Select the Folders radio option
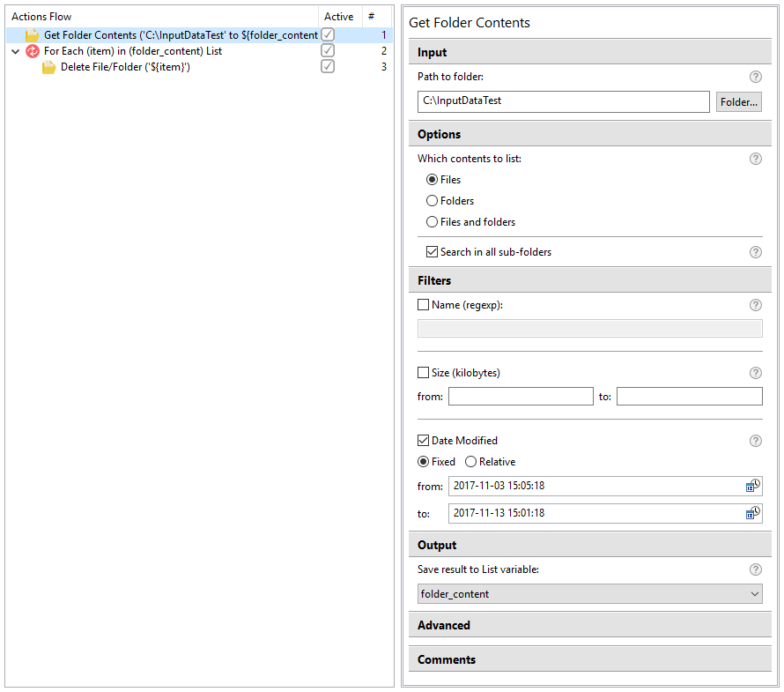Viewport: 784px width, 692px height. [432, 201]
